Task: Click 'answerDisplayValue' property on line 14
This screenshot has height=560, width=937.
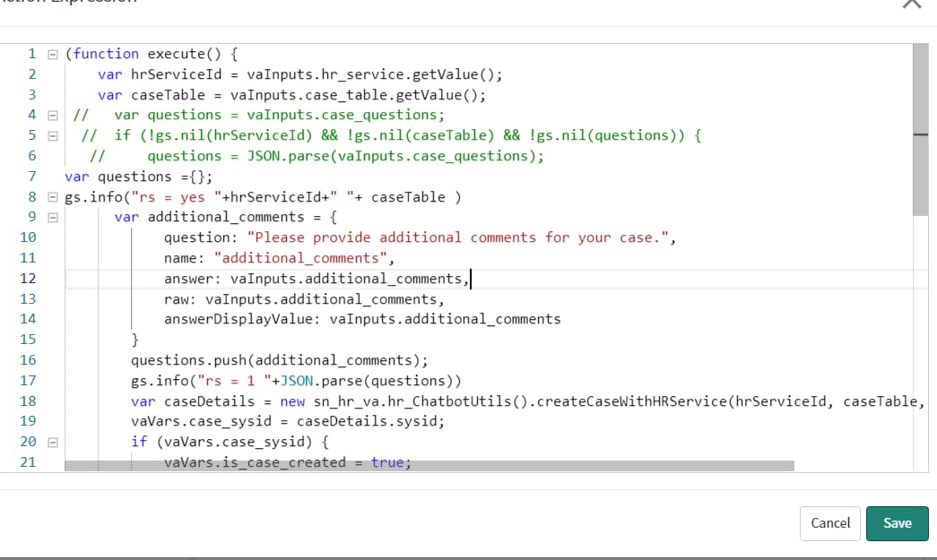Action: 238,319
